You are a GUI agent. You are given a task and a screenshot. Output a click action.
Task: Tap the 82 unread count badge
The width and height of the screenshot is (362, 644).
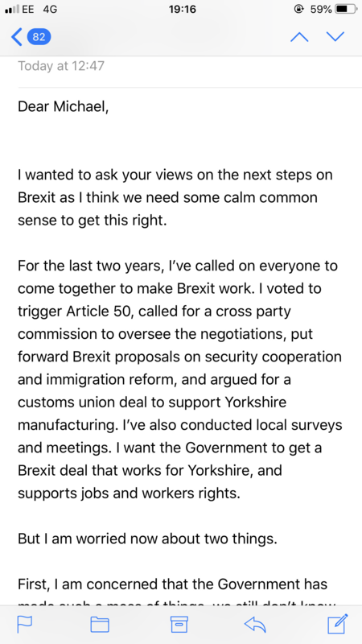click(39, 37)
